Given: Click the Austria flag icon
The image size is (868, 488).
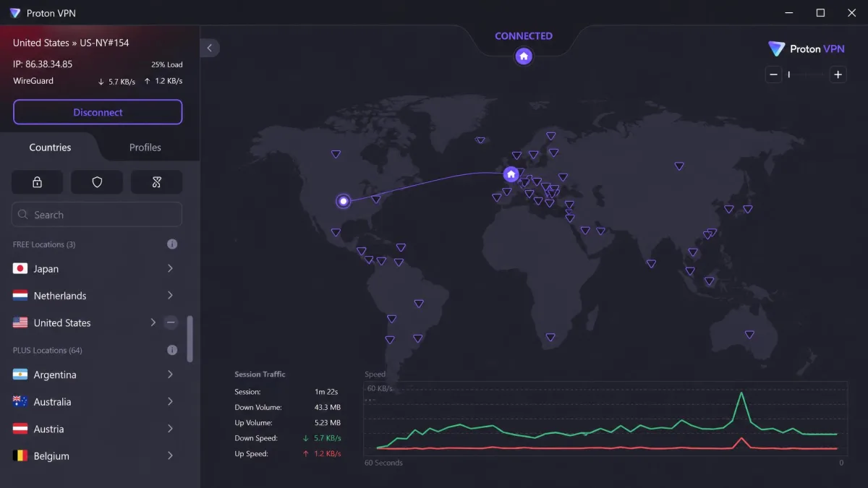Looking at the screenshot, I should tap(20, 429).
